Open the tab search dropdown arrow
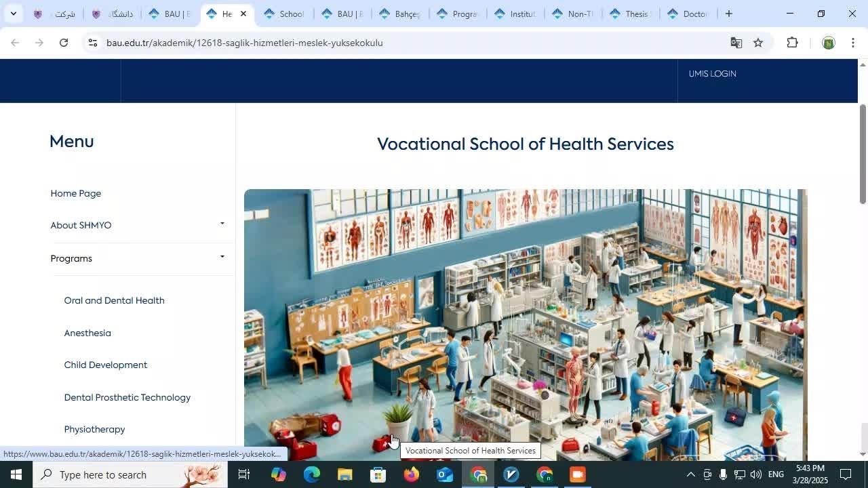The image size is (868, 488). point(13,14)
